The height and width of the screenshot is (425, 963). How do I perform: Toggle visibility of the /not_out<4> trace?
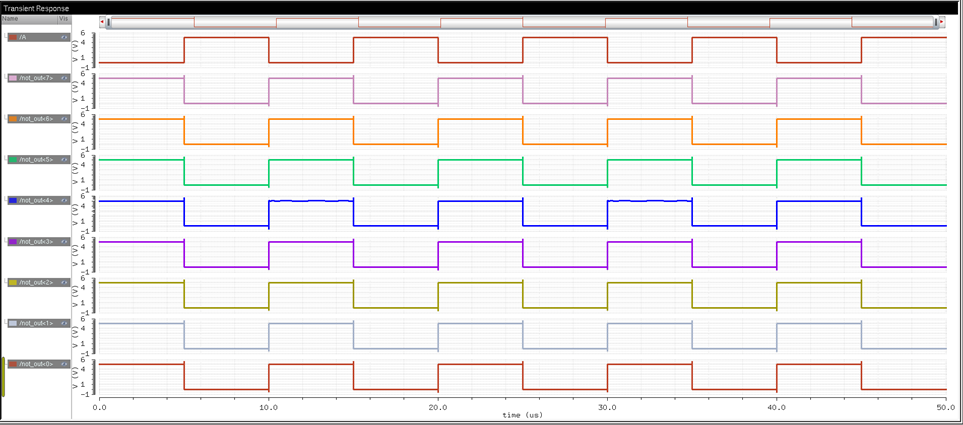64,201
